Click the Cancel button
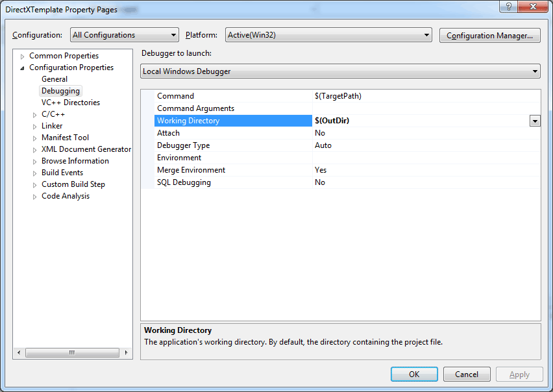Viewport: 553px width, 392px height. tap(467, 374)
